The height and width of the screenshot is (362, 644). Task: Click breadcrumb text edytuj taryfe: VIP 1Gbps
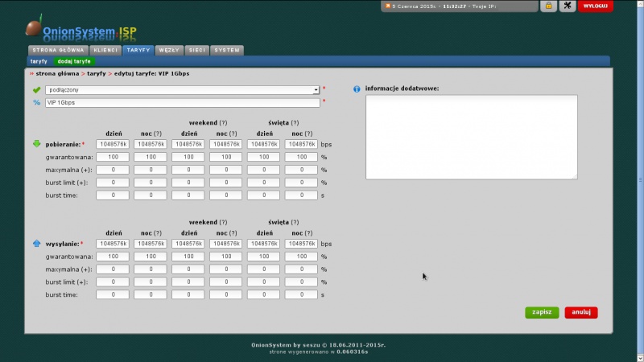(x=151, y=73)
